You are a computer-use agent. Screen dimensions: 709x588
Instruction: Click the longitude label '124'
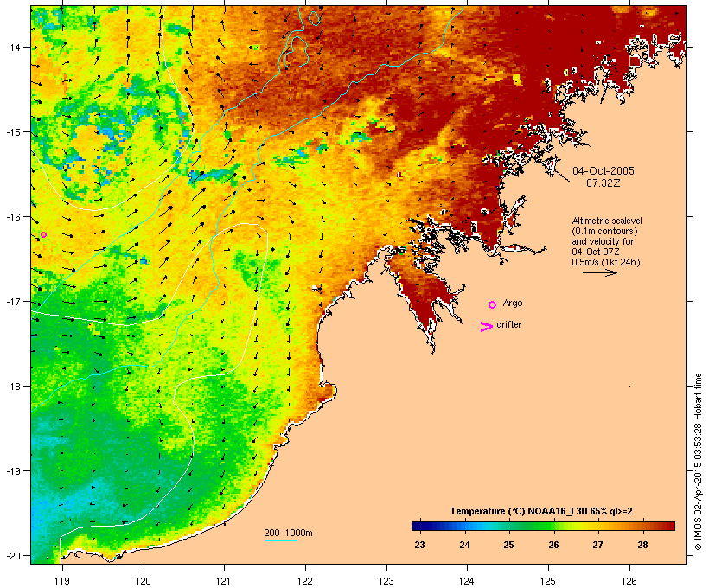point(467,581)
